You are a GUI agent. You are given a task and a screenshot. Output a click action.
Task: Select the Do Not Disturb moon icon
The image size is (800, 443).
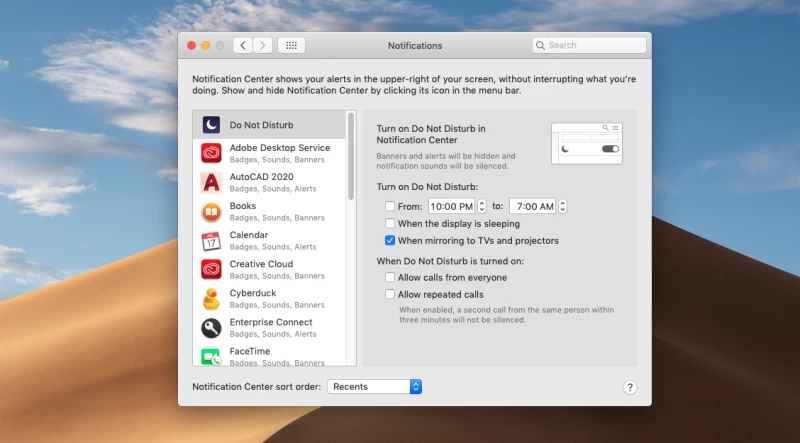211,125
